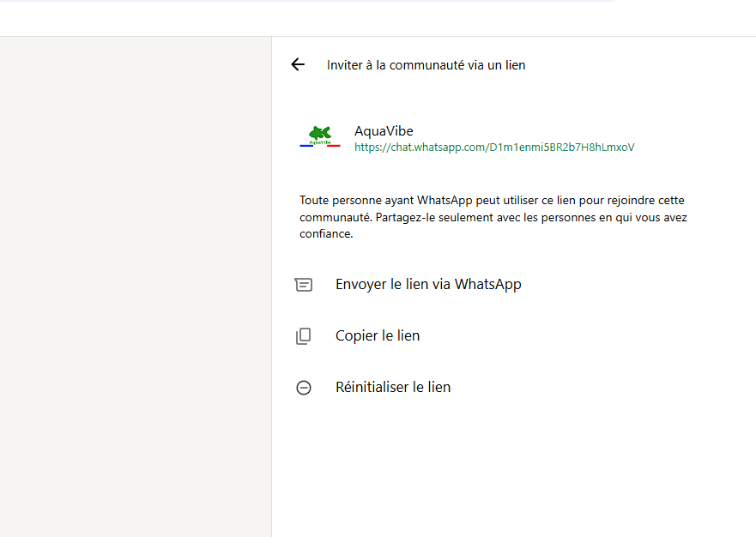
Task: Click the AquaVibe community logo thumbnail
Action: pyautogui.click(x=320, y=136)
